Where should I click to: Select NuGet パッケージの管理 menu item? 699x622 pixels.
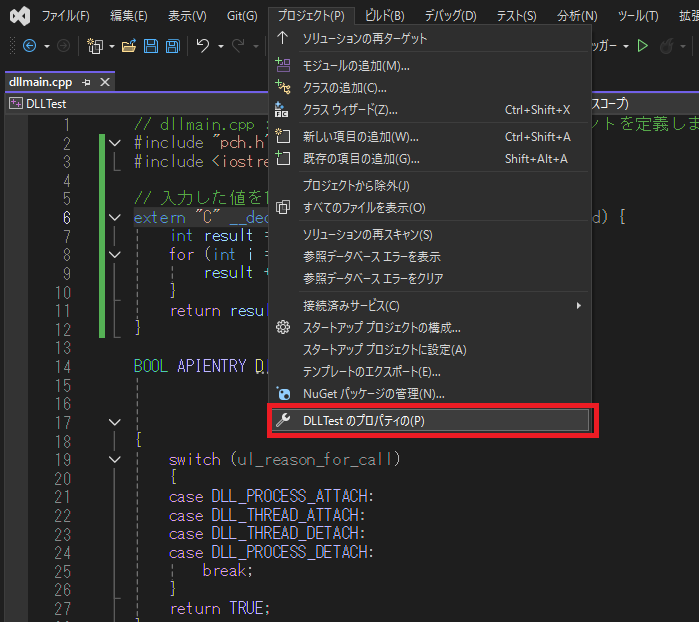tap(373, 394)
